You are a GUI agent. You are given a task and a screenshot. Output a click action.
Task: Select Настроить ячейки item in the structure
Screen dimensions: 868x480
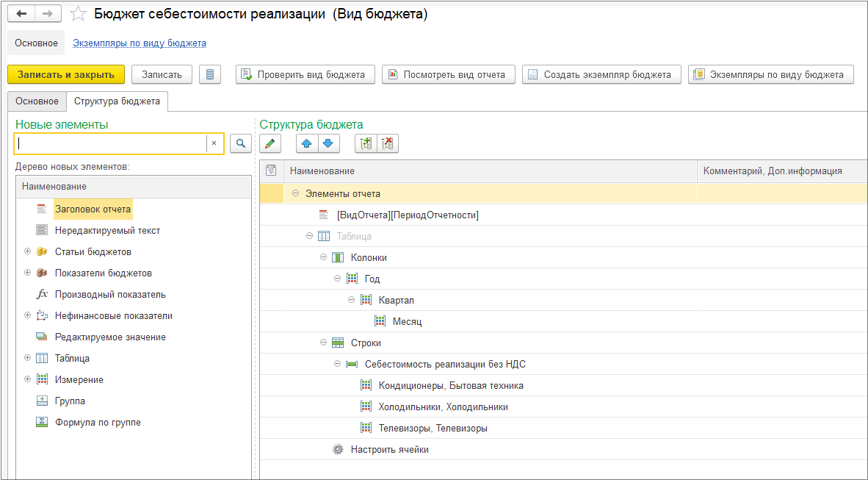click(390, 450)
